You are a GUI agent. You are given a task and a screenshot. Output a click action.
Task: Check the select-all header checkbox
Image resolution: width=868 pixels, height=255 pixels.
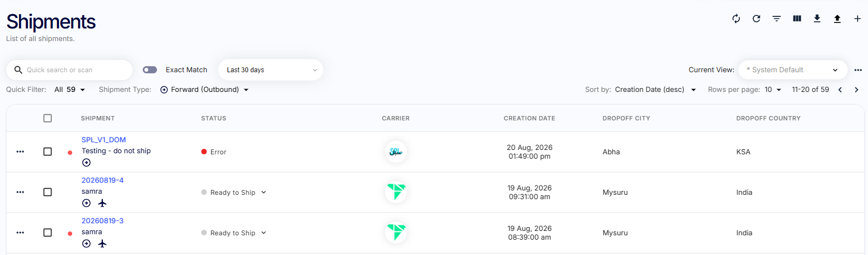tap(48, 118)
